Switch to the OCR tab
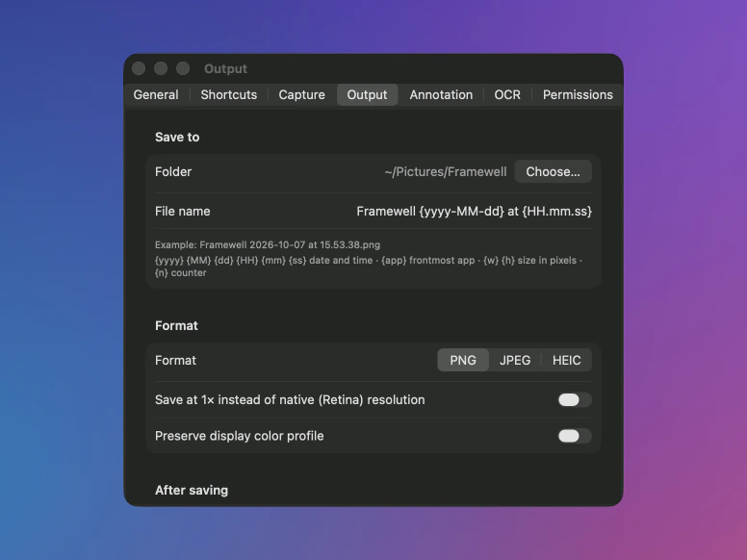This screenshot has width=747, height=560. [507, 94]
